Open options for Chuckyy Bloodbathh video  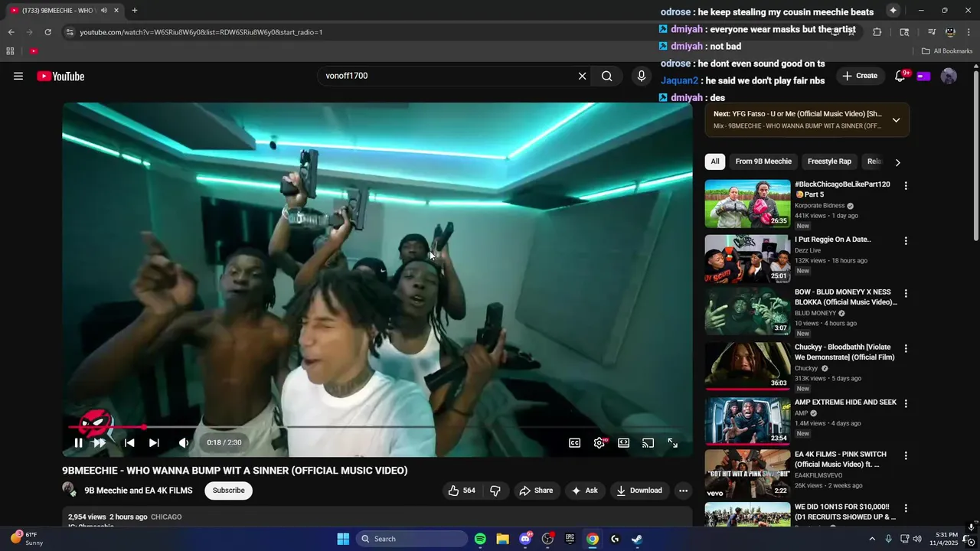(x=906, y=348)
